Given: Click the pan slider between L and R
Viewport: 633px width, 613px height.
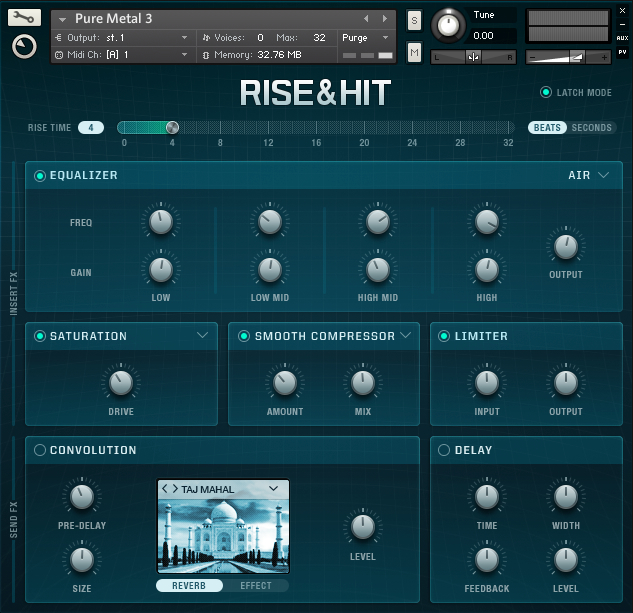Looking at the screenshot, I should (x=473, y=57).
